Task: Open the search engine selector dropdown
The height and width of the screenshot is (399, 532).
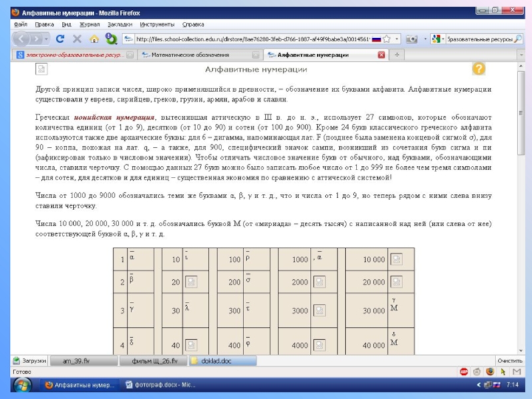Action: click(x=442, y=39)
